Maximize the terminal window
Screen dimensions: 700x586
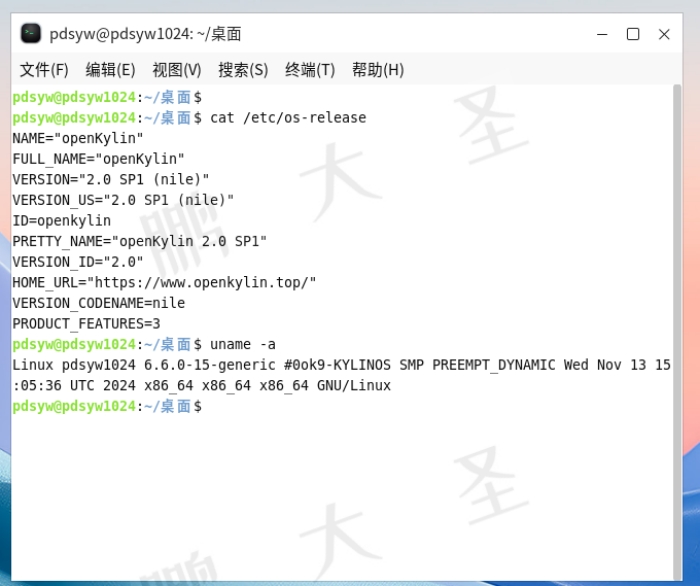(x=633, y=34)
